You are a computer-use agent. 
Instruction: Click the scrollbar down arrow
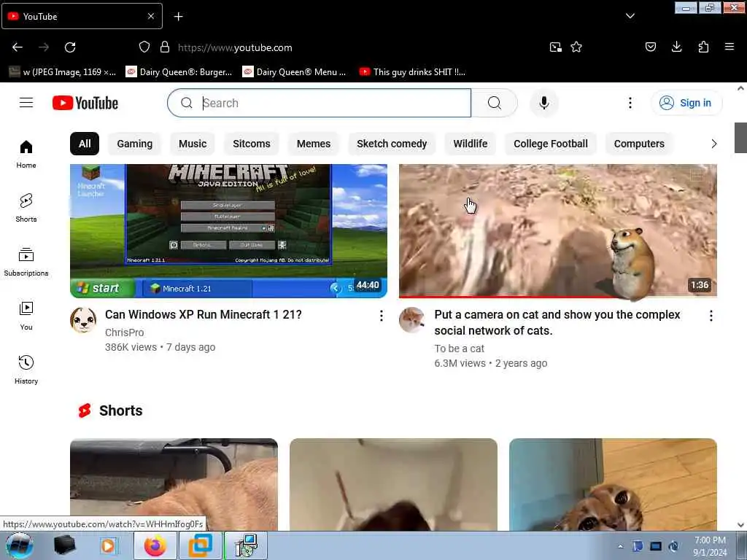point(740,525)
